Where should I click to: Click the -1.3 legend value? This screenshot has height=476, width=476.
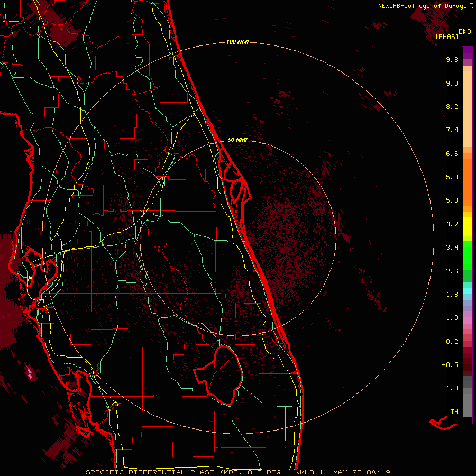pos(450,388)
